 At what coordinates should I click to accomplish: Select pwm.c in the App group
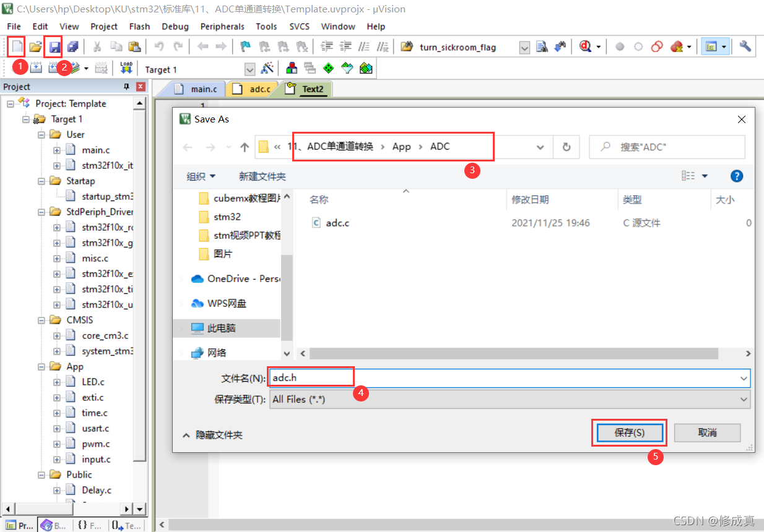tap(96, 444)
